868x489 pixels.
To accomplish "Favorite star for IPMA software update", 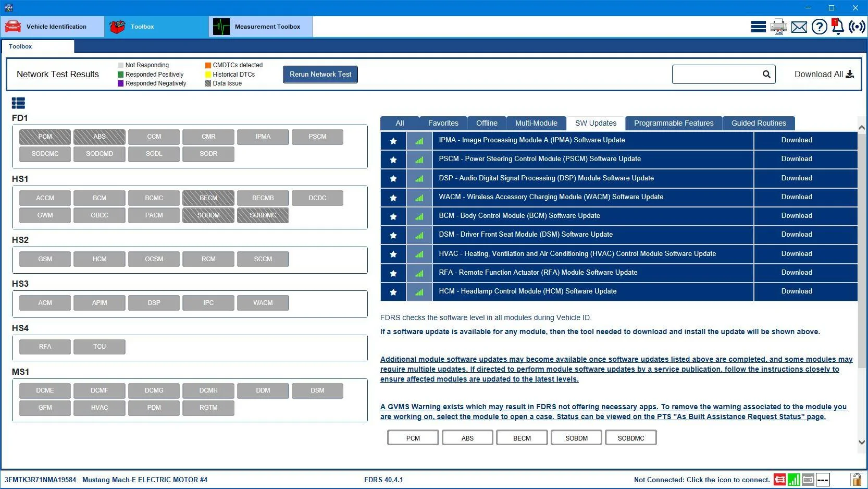I will [x=393, y=140].
